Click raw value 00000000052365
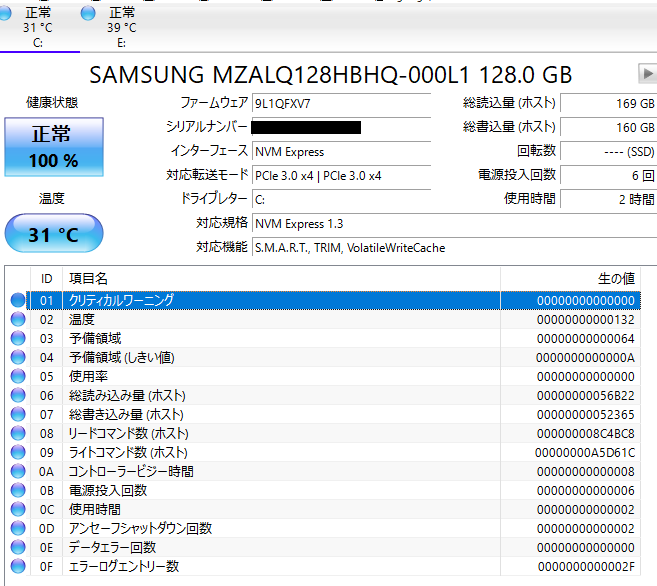 586,415
